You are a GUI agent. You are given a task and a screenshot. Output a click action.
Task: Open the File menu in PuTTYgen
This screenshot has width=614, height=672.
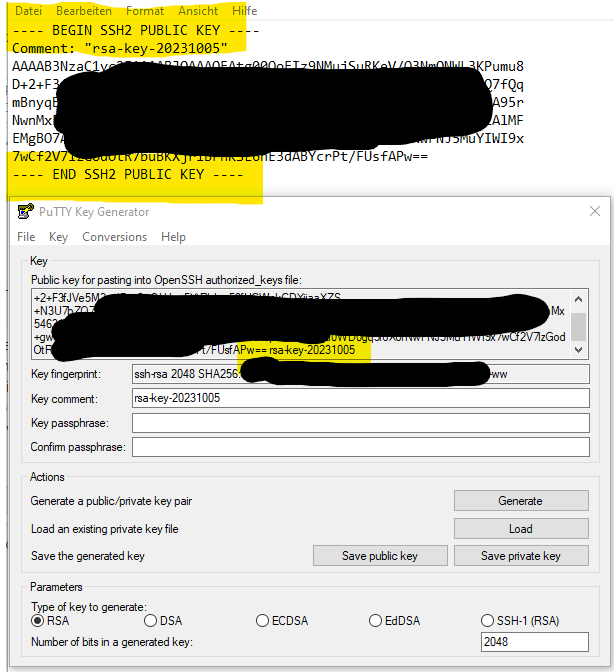(x=26, y=237)
